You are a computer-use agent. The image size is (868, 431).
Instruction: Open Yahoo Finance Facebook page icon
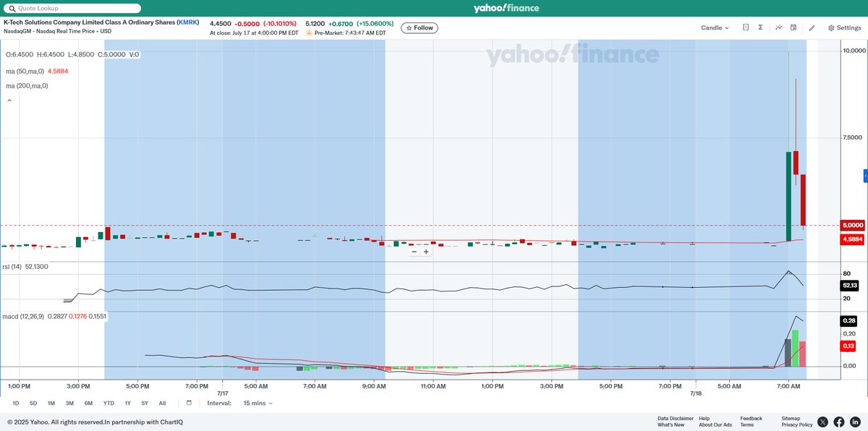click(839, 422)
